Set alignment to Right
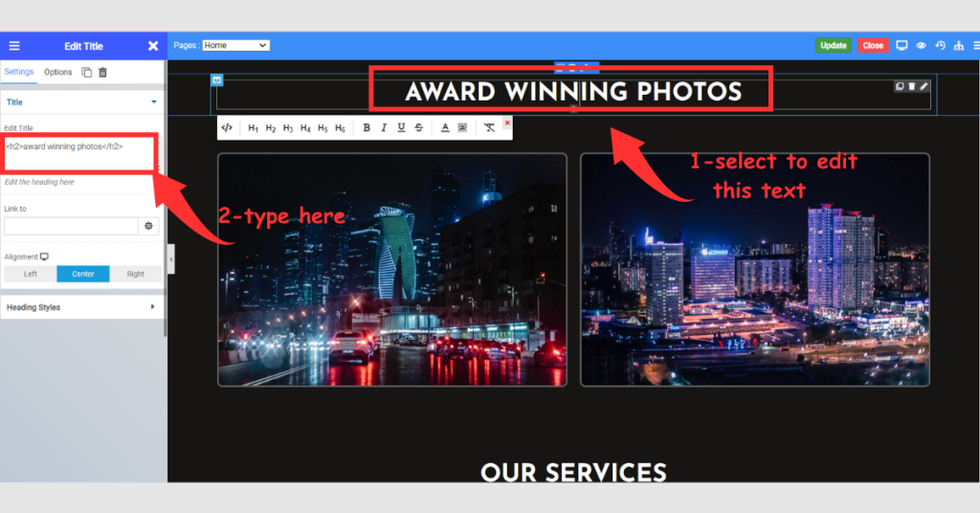980x513 pixels. (x=136, y=275)
